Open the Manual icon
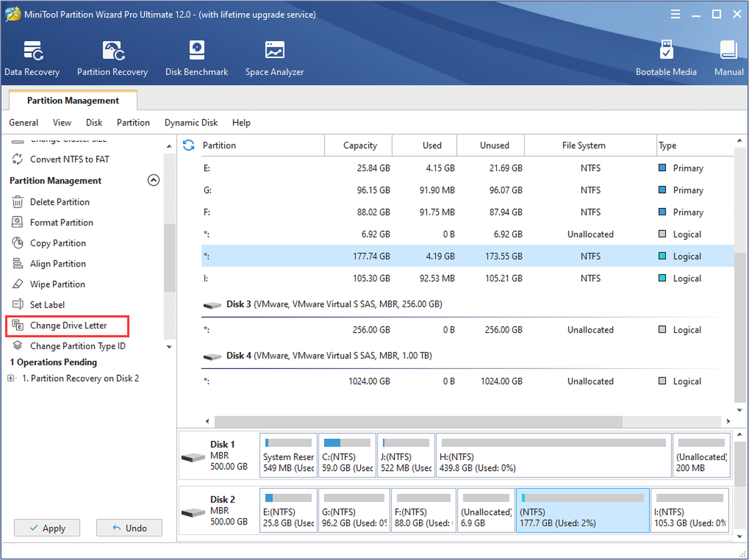The height and width of the screenshot is (560, 749). point(729,59)
